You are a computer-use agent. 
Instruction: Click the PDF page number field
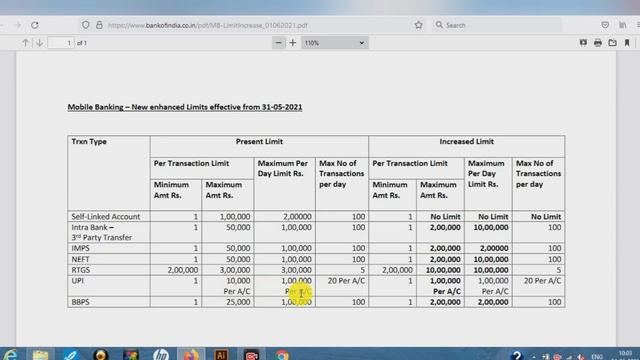pos(61,43)
